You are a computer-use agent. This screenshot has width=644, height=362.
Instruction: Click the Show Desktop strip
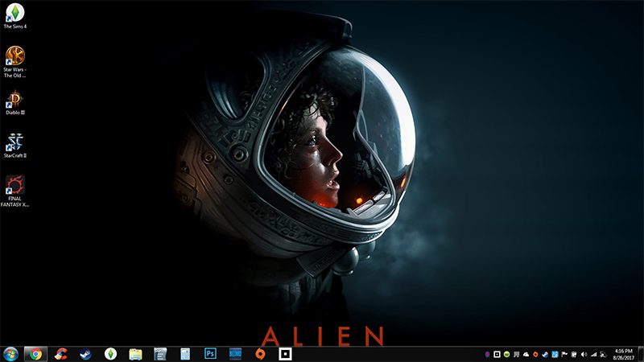641,354
